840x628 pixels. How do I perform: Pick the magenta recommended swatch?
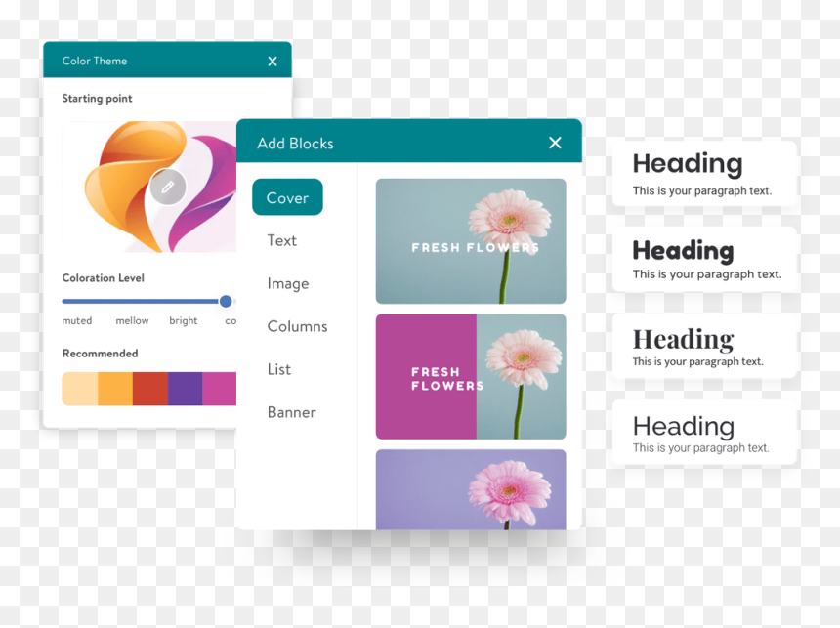coord(219,389)
